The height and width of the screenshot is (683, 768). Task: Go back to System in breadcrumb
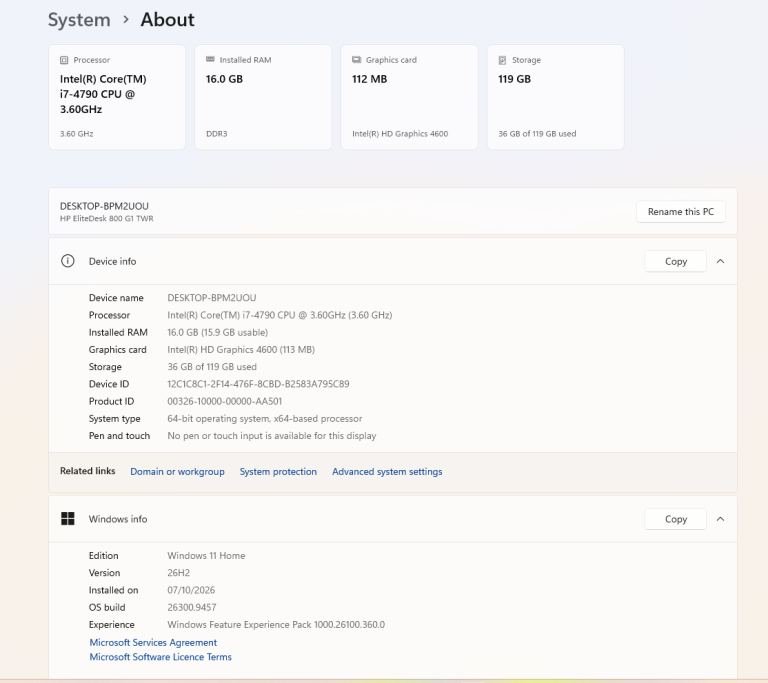[x=79, y=20]
